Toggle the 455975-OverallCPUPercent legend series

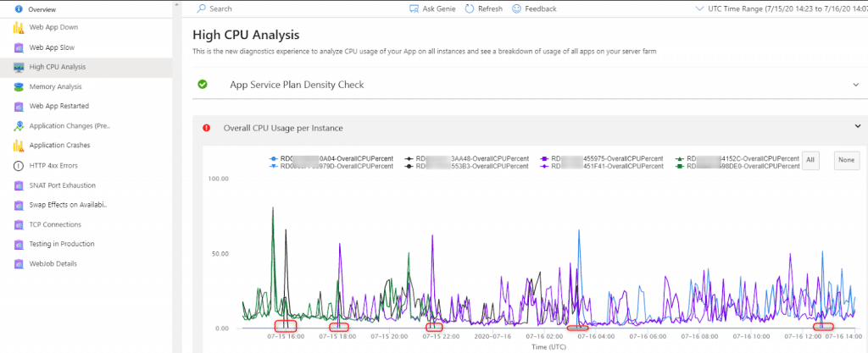pos(601,158)
